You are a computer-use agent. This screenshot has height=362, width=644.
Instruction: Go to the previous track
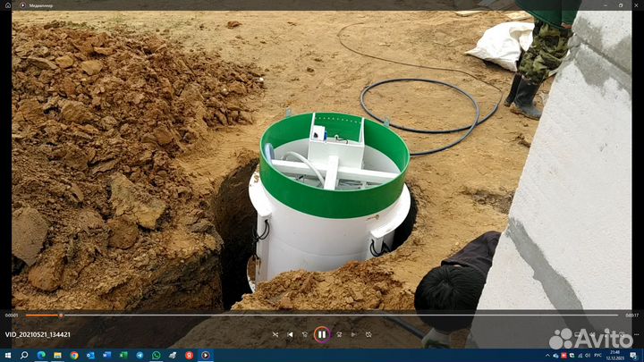(290, 334)
